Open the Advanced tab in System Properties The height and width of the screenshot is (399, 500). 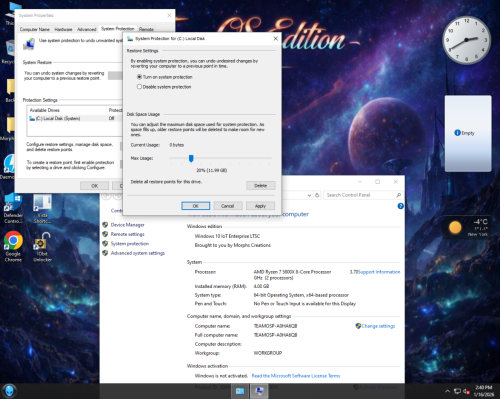pos(87,29)
